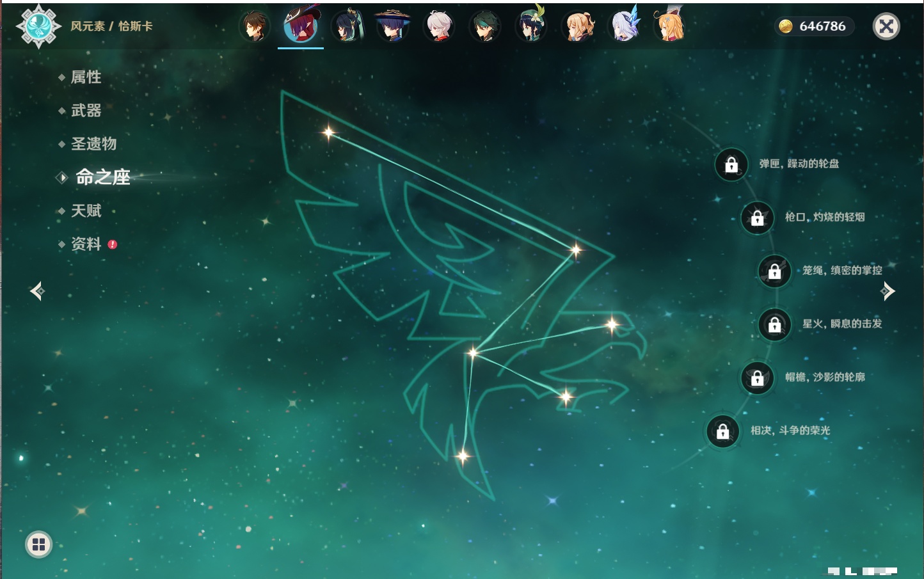924x579 pixels.
Task: Select the Wanderer avatar with the wide hat
Action: click(x=392, y=27)
